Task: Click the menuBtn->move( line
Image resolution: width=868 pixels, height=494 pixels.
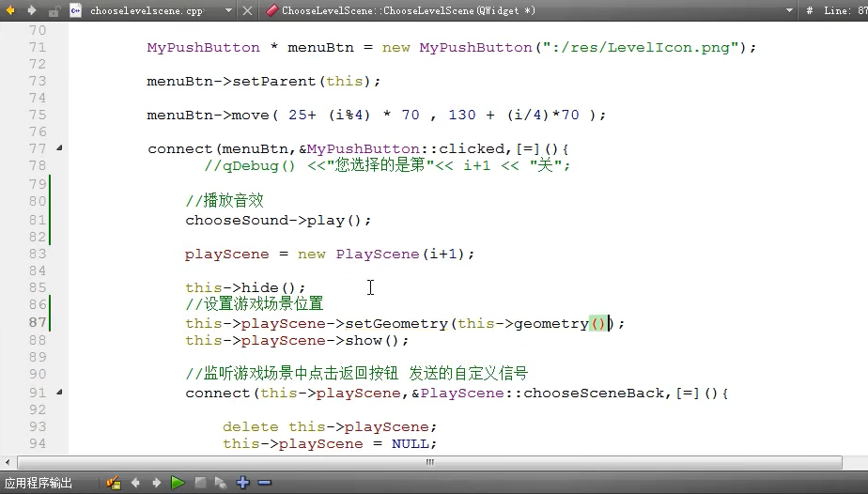Action: tap(377, 116)
